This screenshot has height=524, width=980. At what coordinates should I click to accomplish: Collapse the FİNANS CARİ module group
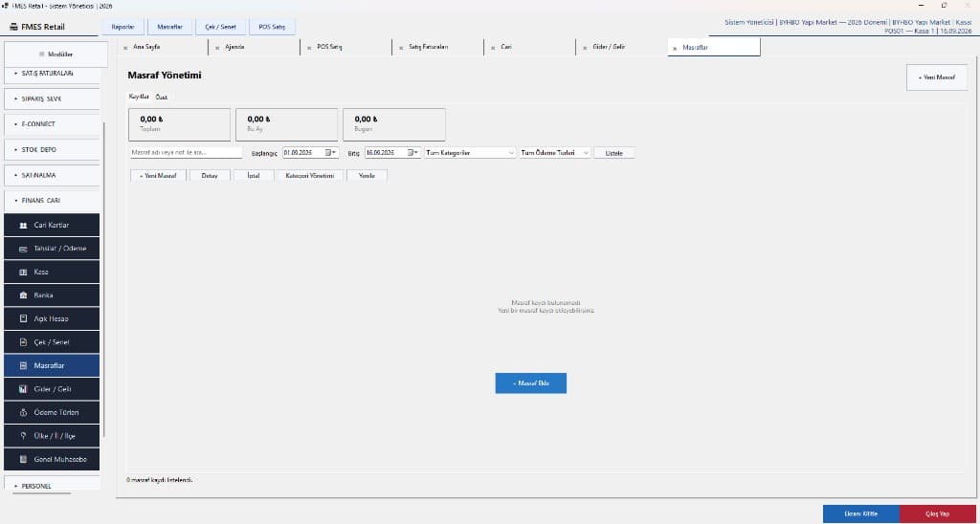(52, 201)
